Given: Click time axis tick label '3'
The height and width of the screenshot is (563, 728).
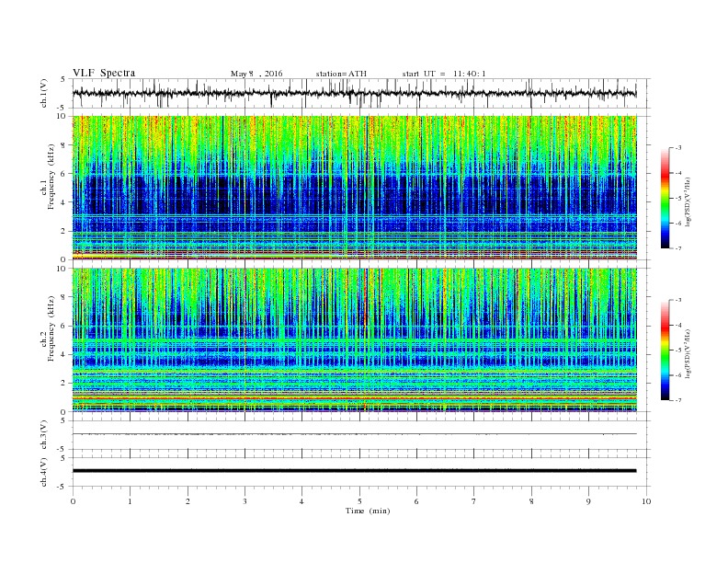Looking at the screenshot, I should point(245,501).
